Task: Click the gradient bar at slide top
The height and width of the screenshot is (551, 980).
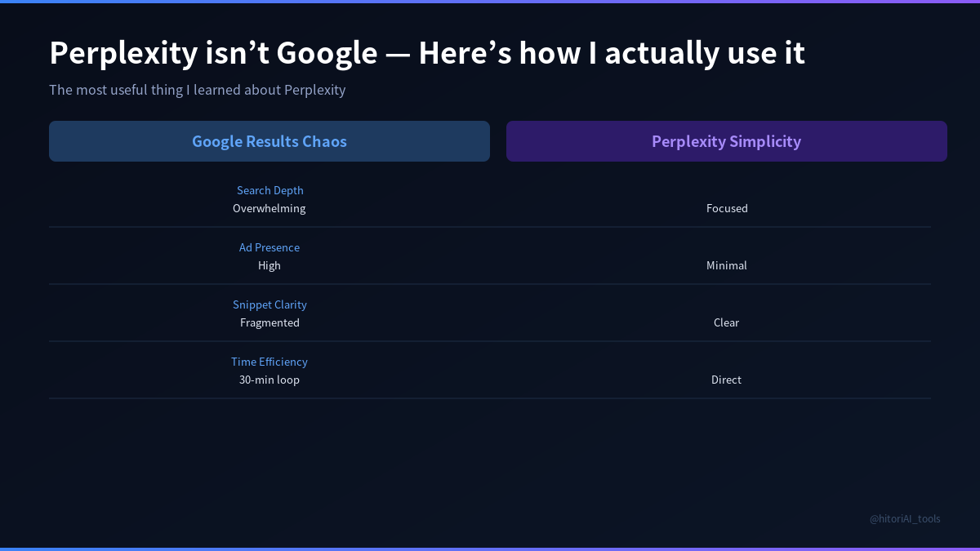Action: click(490, 2)
